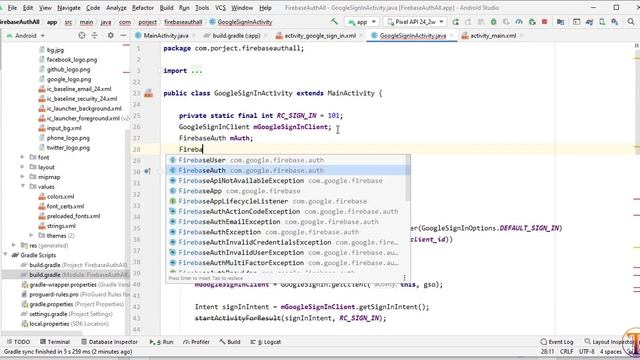Switch to the activity_google_sign_in.xml tab
Viewport: 640px width, 360px height.
320,36
